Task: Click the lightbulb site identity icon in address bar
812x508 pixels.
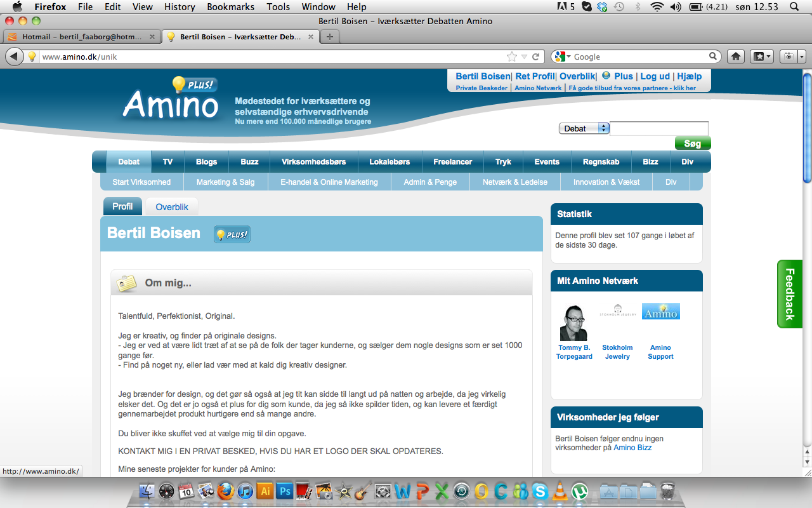Action: 32,57
